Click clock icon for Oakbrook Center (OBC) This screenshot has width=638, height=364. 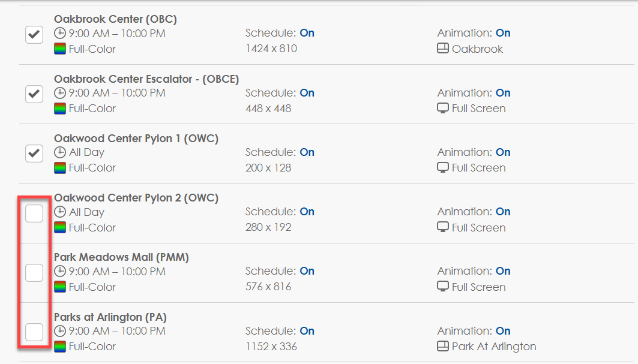(x=60, y=34)
